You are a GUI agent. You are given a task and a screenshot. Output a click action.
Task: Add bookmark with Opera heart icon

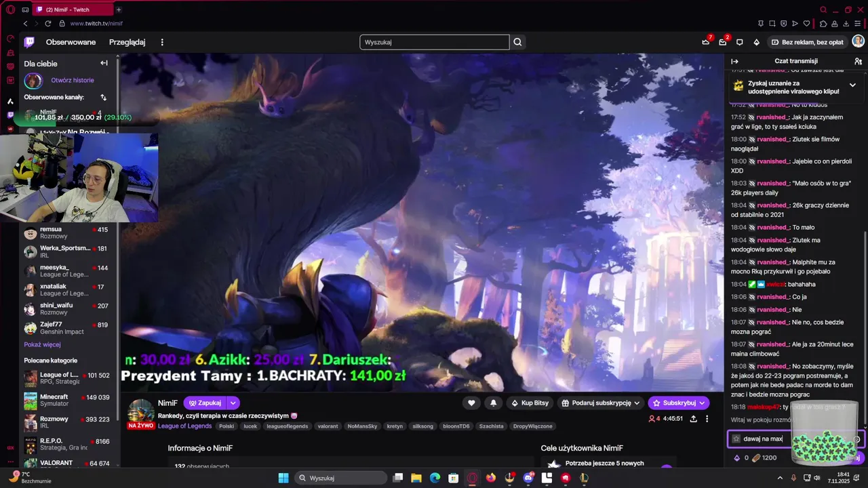click(807, 24)
